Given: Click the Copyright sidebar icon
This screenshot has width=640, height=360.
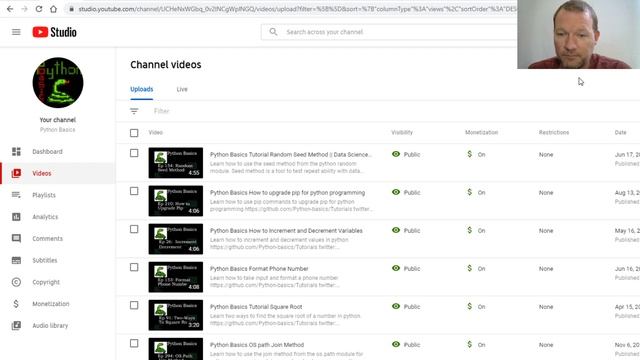Looking at the screenshot, I should click(x=16, y=282).
